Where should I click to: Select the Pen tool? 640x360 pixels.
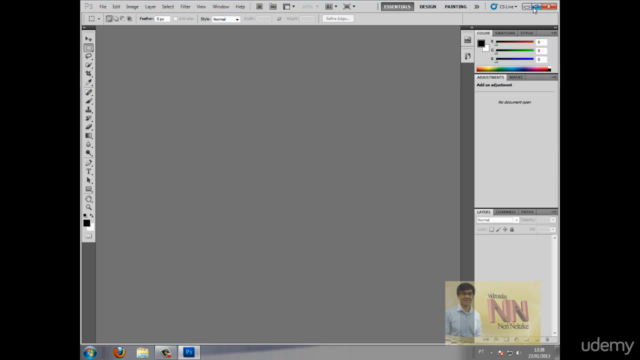pos(89,163)
